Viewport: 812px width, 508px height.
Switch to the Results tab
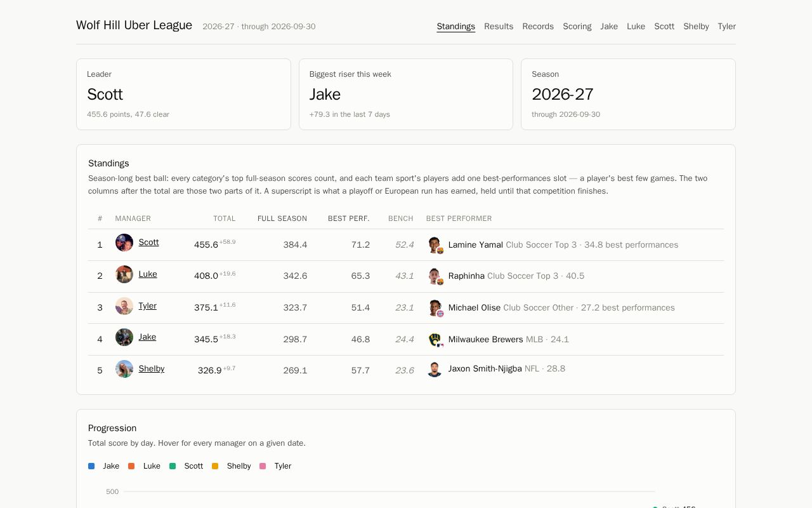tap(499, 27)
